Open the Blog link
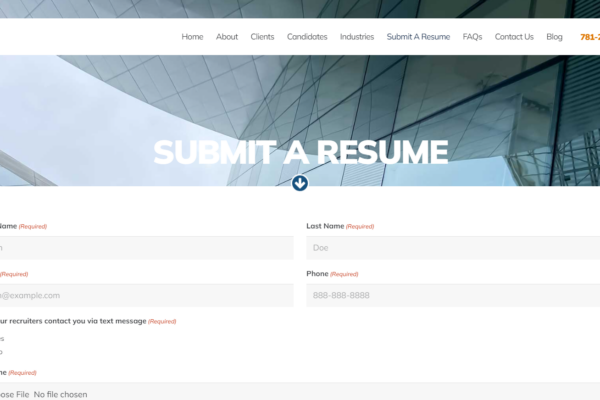The image size is (600, 400). click(x=554, y=37)
